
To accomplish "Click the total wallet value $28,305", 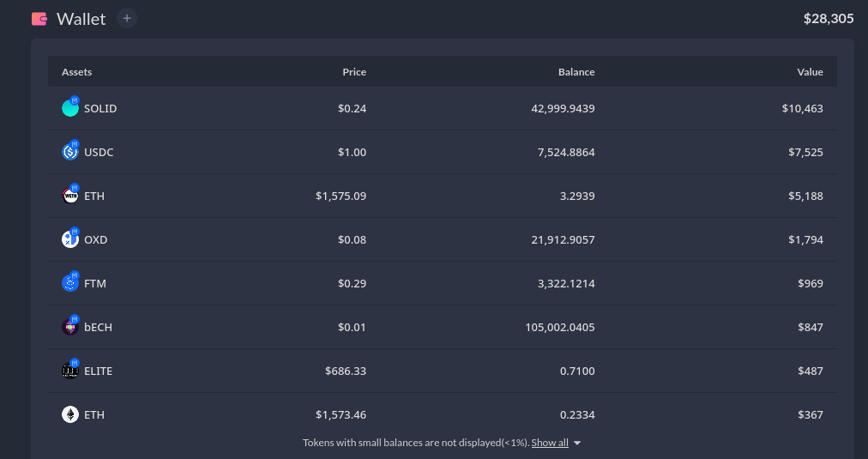I will pos(829,19).
